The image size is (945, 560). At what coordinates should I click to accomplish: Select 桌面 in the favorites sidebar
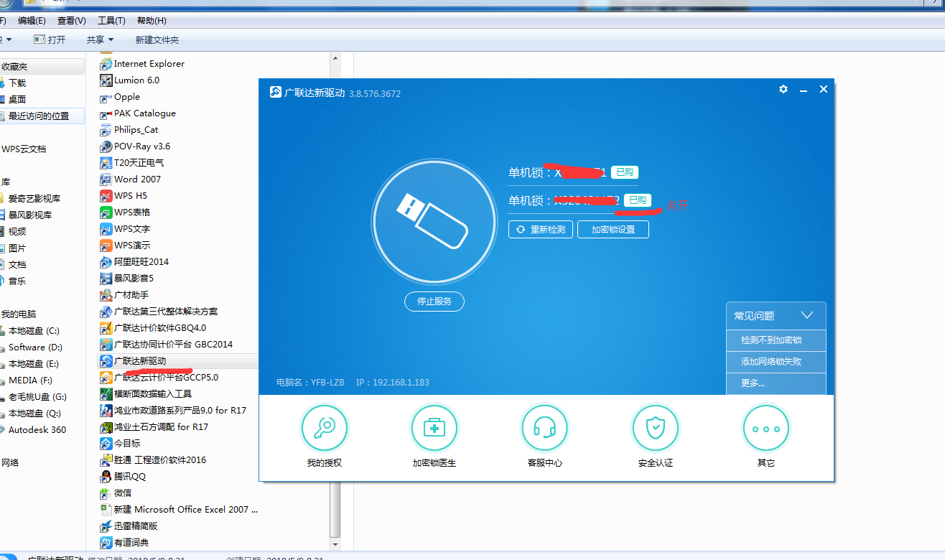pos(17,100)
